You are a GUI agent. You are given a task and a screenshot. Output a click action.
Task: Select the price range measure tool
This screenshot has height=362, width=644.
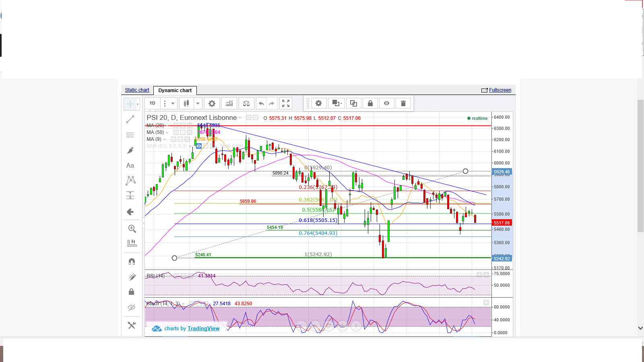coord(130,195)
